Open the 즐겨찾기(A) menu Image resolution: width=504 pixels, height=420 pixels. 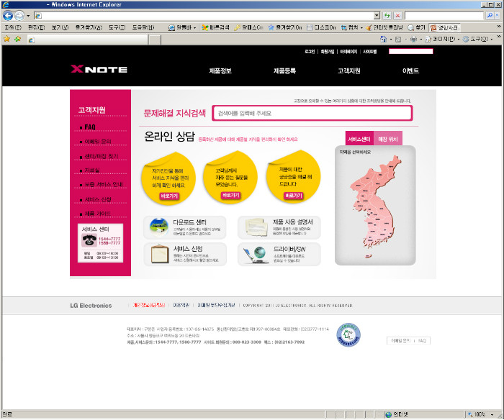(x=89, y=27)
